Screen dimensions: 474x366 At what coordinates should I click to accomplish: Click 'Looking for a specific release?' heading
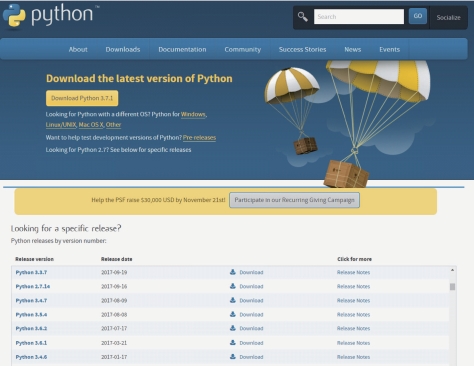(x=66, y=228)
